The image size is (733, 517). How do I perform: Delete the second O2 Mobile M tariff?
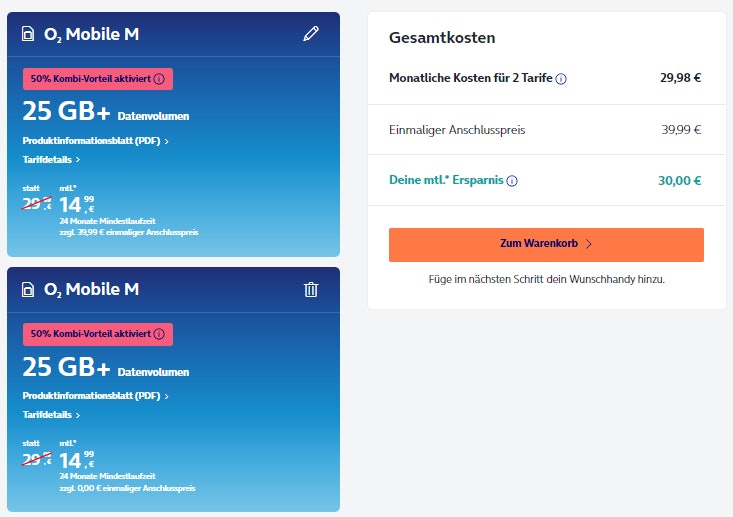[x=311, y=289]
